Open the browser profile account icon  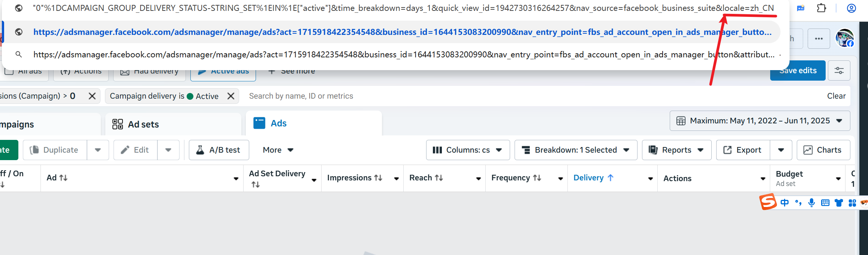click(851, 8)
